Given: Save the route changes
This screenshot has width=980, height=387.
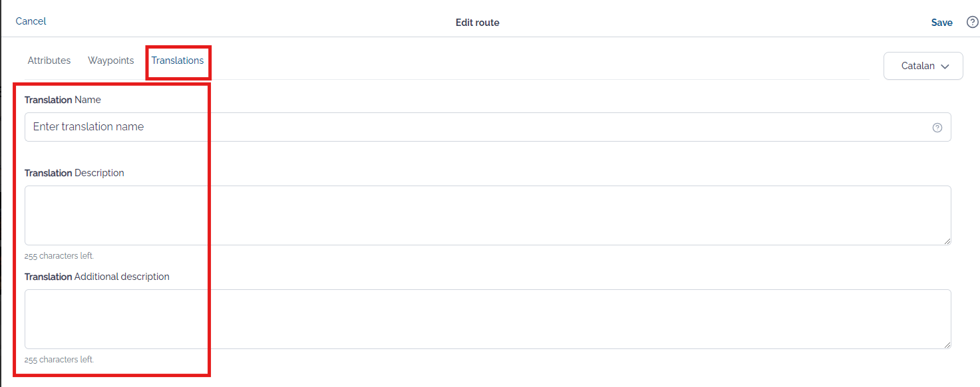Looking at the screenshot, I should pos(941,23).
